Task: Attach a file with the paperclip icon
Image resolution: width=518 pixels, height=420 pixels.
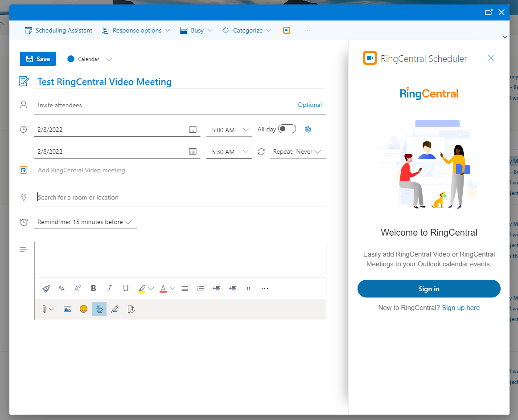Action: pos(45,309)
